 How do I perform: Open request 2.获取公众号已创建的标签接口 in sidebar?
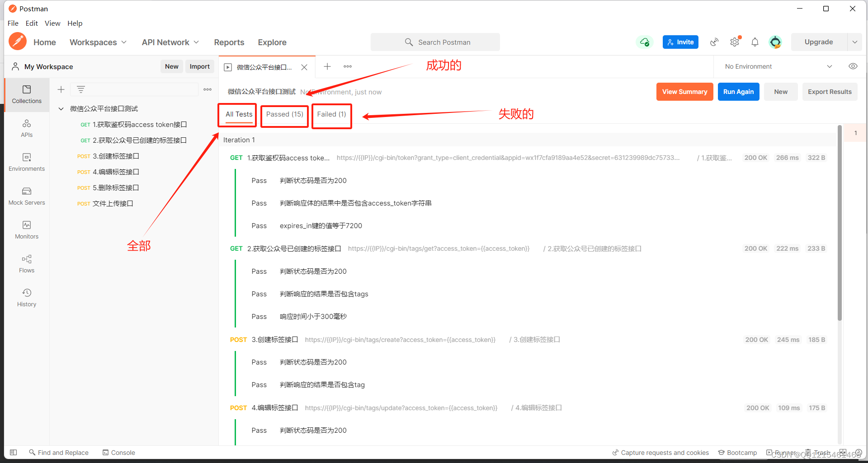coord(134,140)
